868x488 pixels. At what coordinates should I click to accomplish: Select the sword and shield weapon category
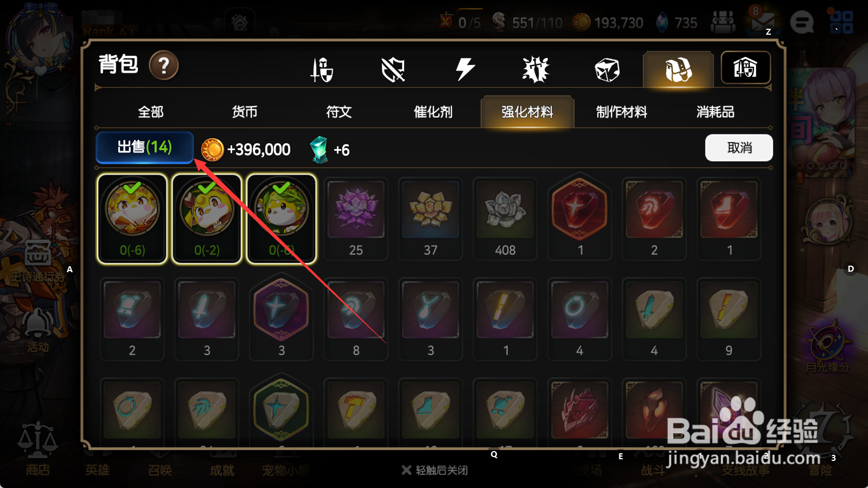click(322, 70)
